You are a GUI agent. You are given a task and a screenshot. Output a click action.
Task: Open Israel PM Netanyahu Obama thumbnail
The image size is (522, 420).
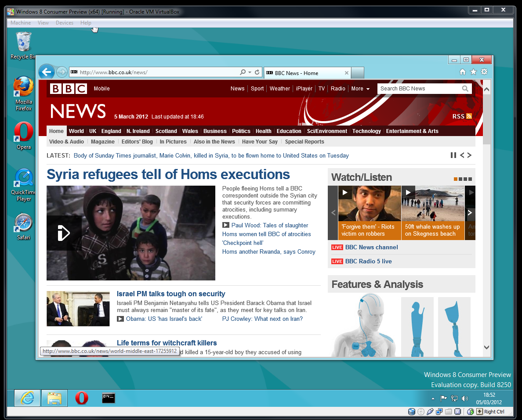click(x=78, y=309)
